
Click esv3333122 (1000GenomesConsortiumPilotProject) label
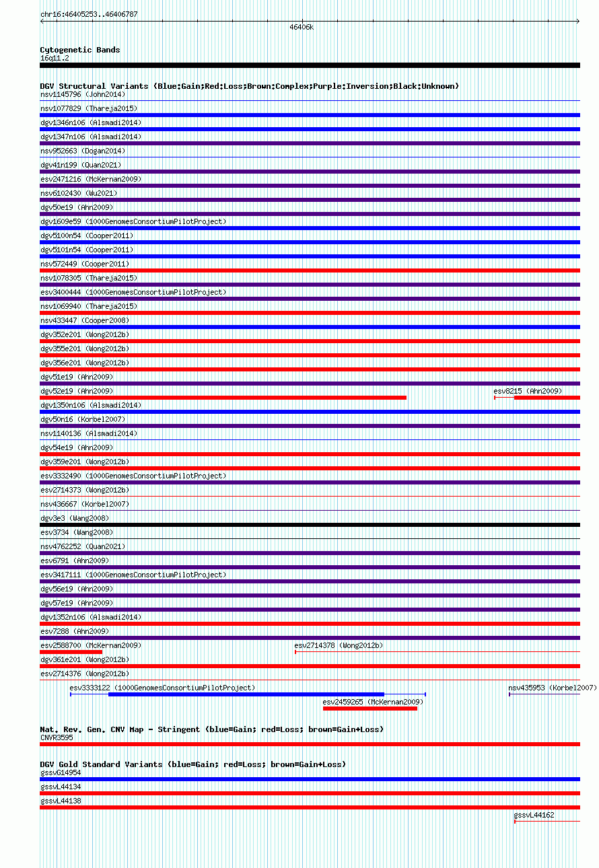pyautogui.click(x=163, y=688)
